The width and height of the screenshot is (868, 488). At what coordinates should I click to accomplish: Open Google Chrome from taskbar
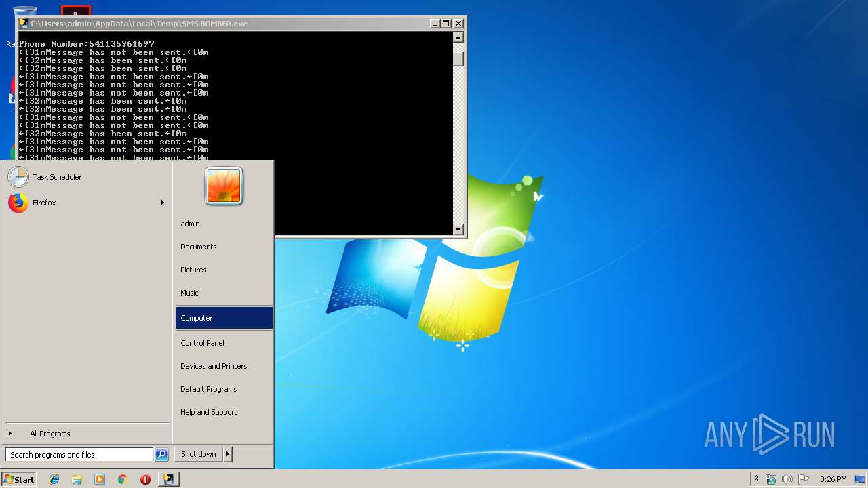tap(122, 479)
